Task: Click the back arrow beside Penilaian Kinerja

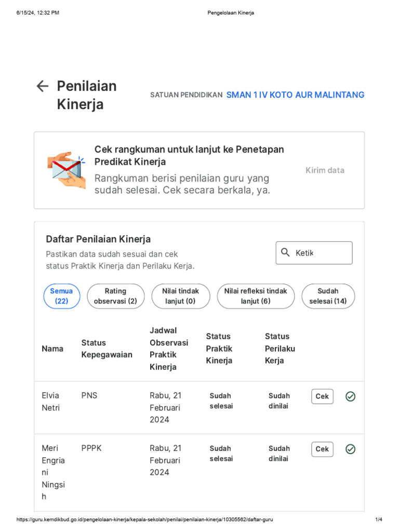Action: (x=43, y=86)
